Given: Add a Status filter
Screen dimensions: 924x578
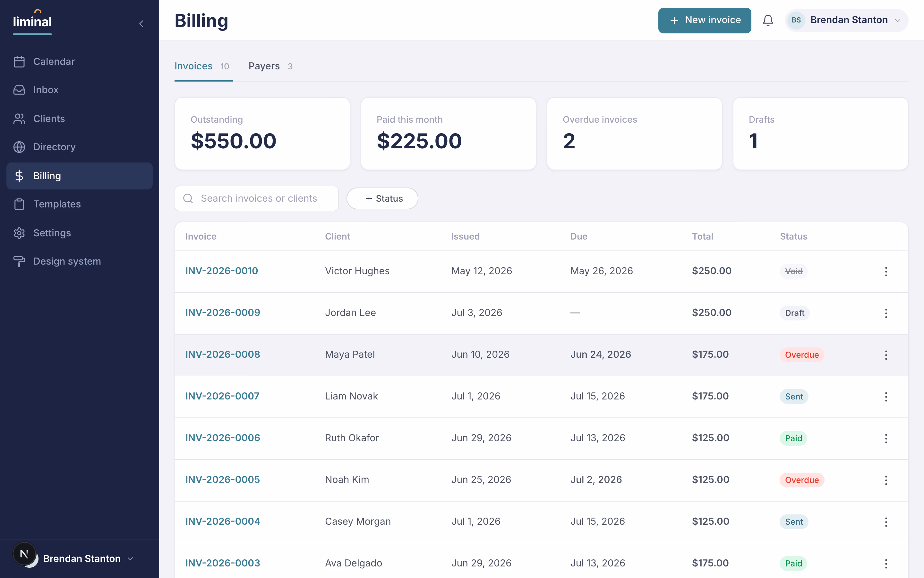Looking at the screenshot, I should pos(382,198).
